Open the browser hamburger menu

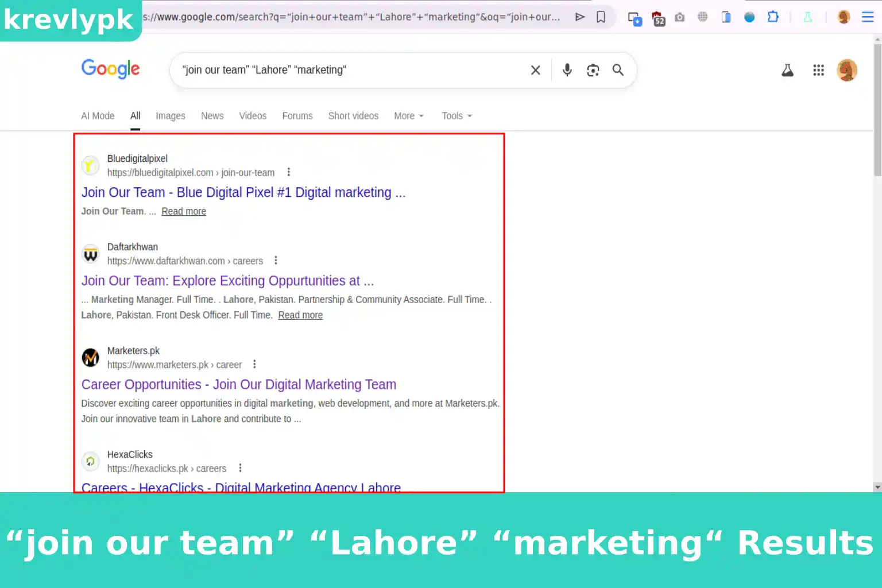click(867, 17)
